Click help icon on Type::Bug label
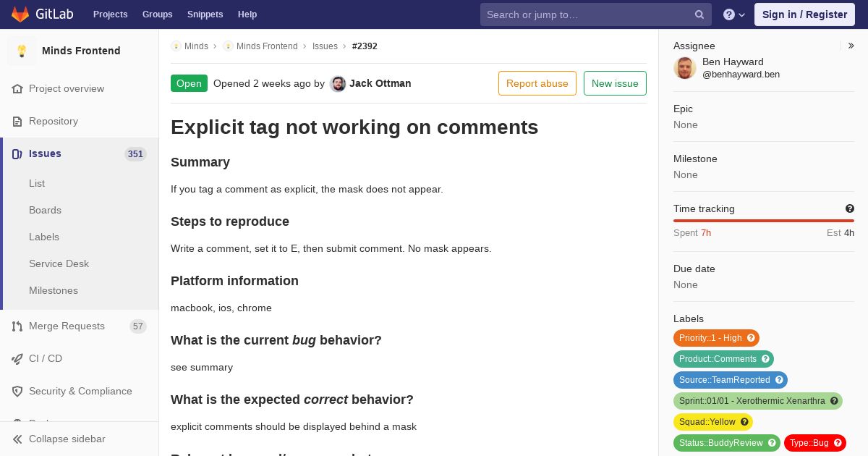 coord(838,443)
